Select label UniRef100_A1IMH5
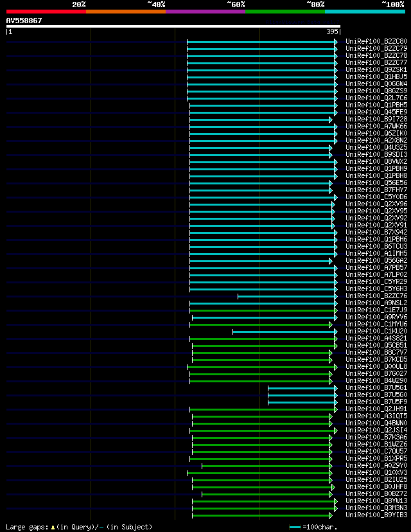Image resolution: width=411 pixels, height=532 pixels. (x=376, y=253)
